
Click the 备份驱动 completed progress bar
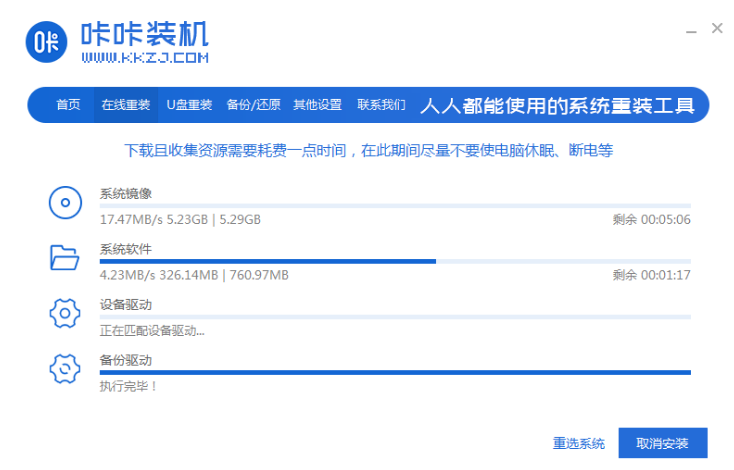pyautogui.click(x=395, y=372)
